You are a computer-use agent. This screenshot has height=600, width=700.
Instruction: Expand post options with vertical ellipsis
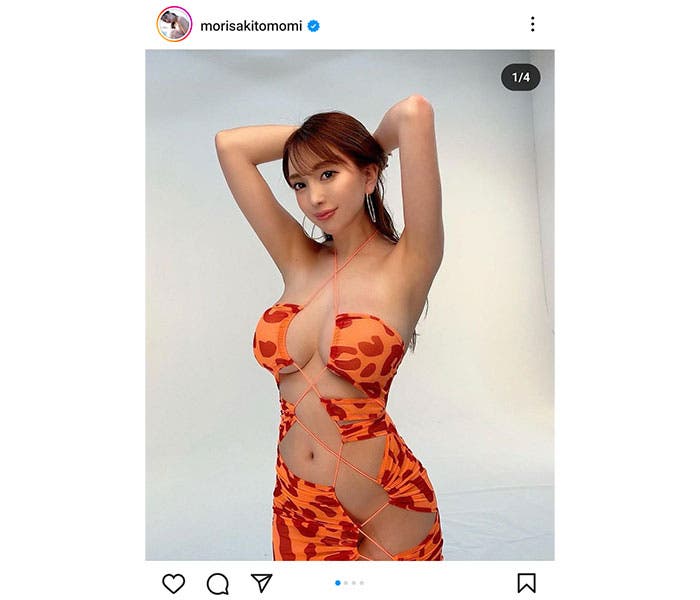(533, 25)
